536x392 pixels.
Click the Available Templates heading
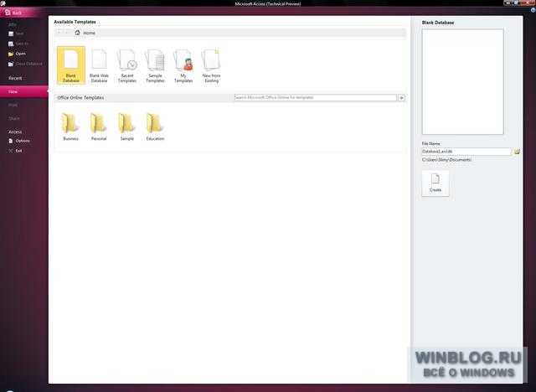[x=75, y=22]
